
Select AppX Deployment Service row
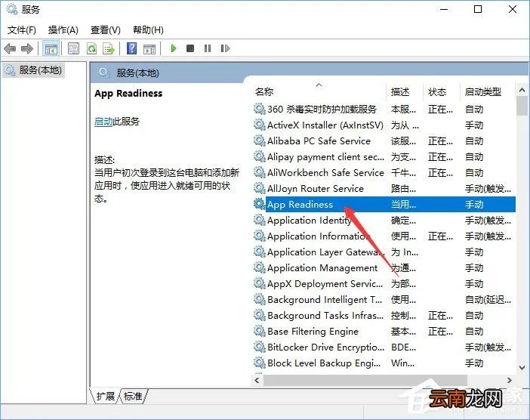point(384,284)
